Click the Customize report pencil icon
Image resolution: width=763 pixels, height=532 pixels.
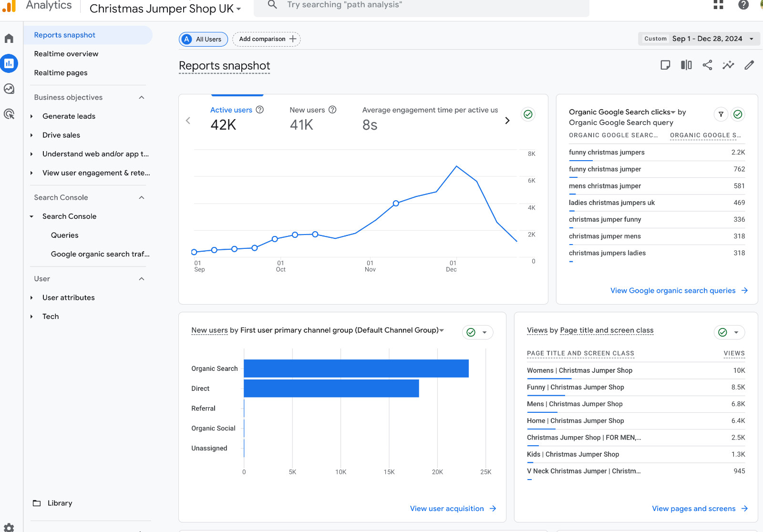(x=749, y=65)
